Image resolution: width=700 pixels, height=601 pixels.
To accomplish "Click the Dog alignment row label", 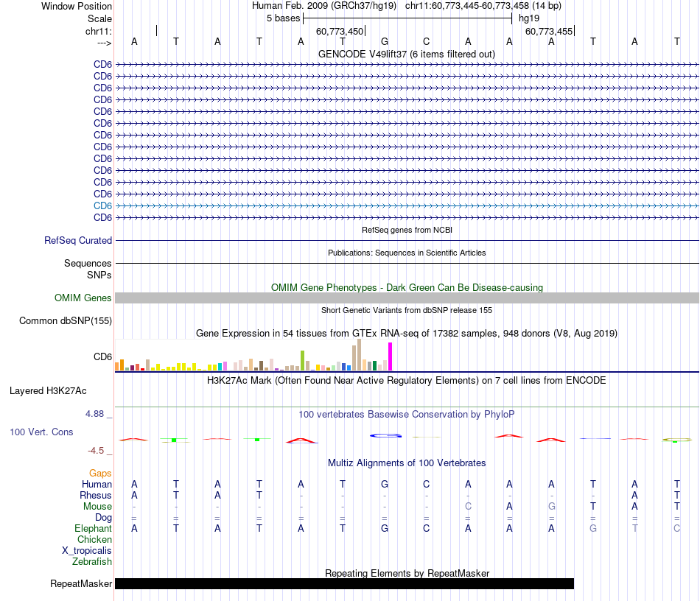I will (104, 518).
